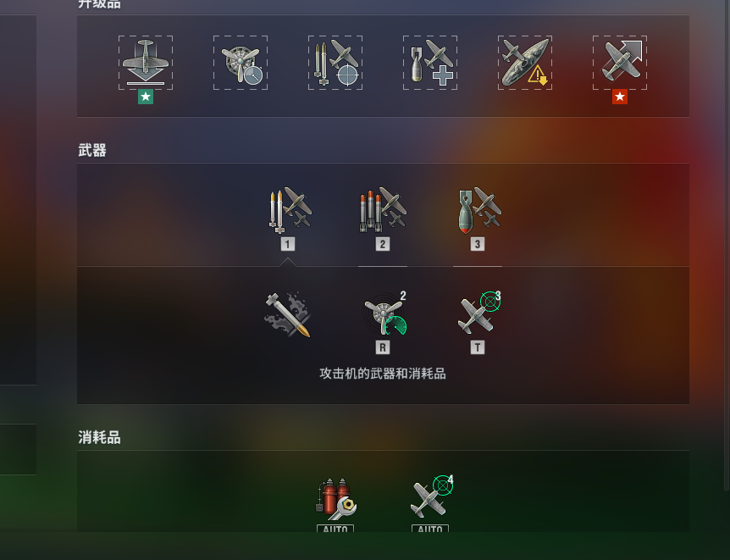The width and height of the screenshot is (730, 560).
Task: Select the ship detection warning upgrade slot
Action: coord(525,63)
